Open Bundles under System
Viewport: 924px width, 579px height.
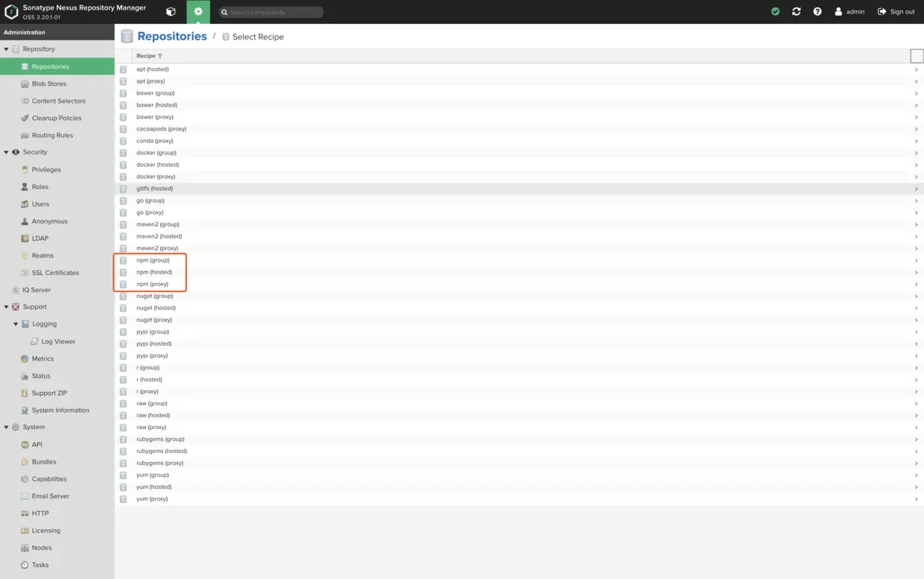[57, 461]
